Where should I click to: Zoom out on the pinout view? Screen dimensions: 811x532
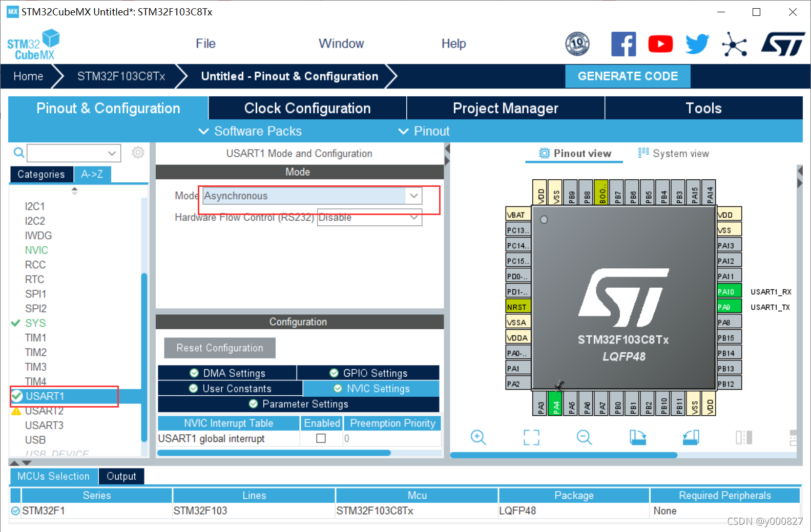point(584,437)
